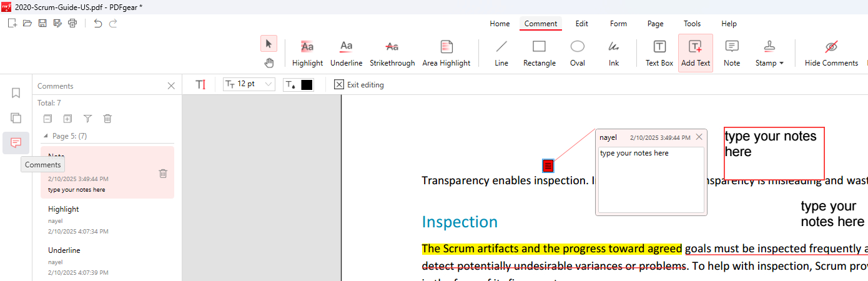Screen dimensions: 868x281
Task: Select the Oval shape tool
Action: coord(578,53)
